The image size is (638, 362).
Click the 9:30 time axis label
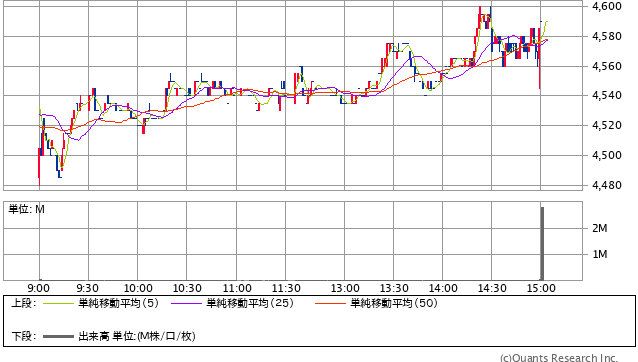87,288
